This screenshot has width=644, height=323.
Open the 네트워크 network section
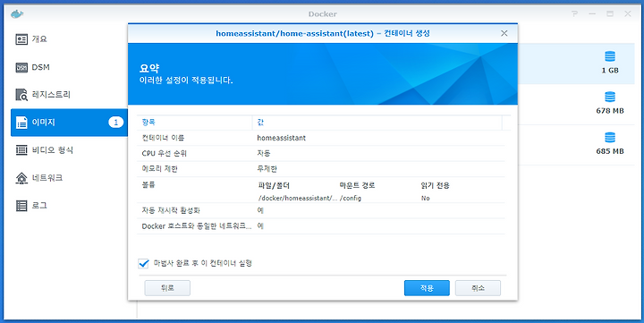[69, 178]
